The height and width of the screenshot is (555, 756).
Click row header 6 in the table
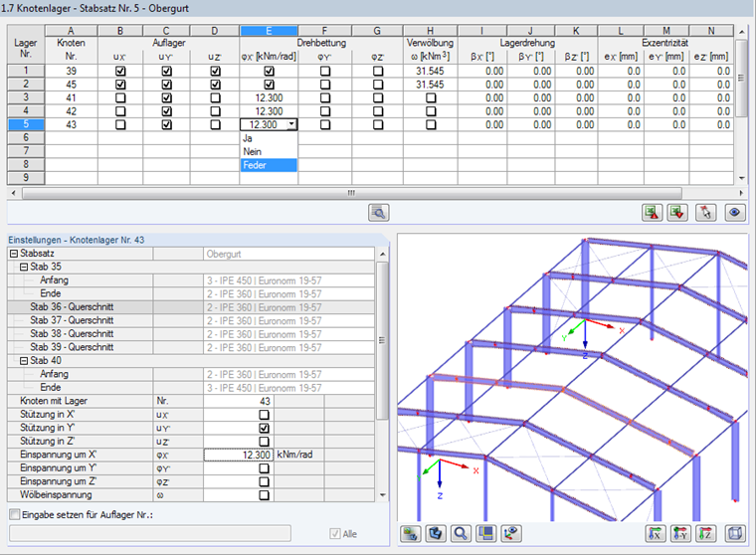click(26, 138)
